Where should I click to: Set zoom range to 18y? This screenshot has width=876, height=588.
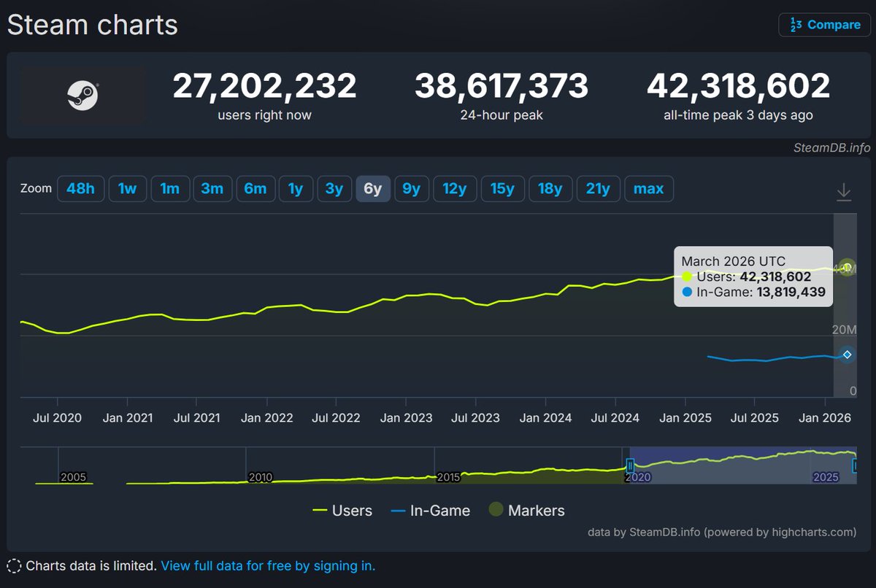coord(550,189)
